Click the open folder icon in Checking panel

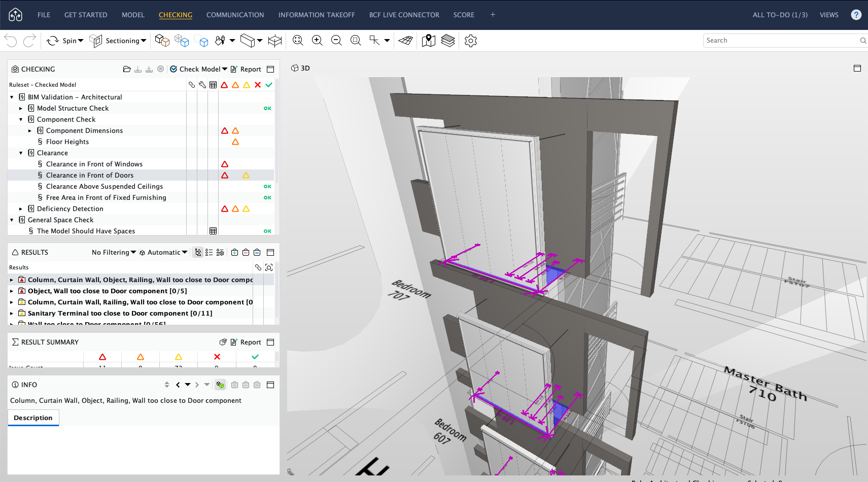(x=127, y=69)
